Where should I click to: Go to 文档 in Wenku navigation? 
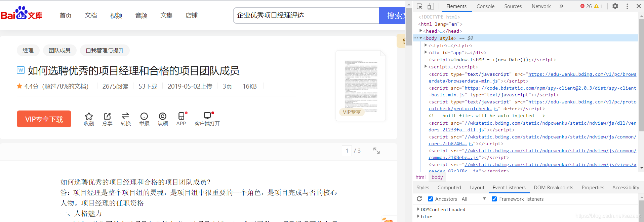click(91, 15)
